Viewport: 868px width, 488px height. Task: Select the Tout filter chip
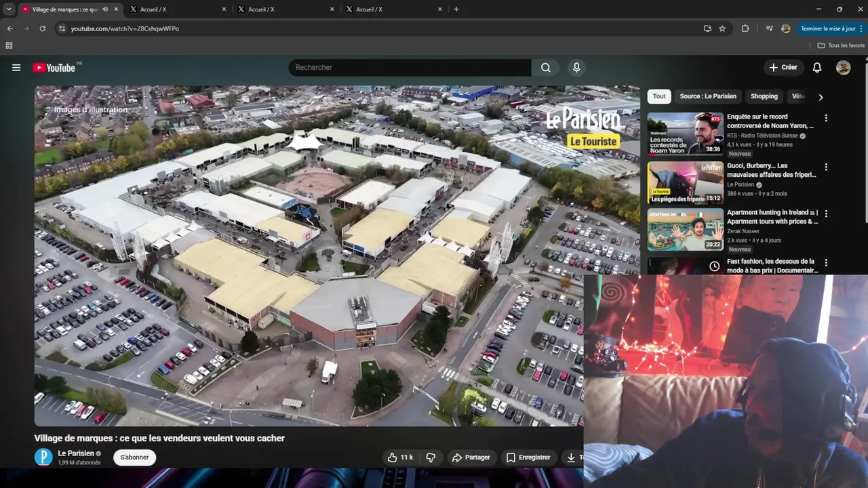point(659,96)
